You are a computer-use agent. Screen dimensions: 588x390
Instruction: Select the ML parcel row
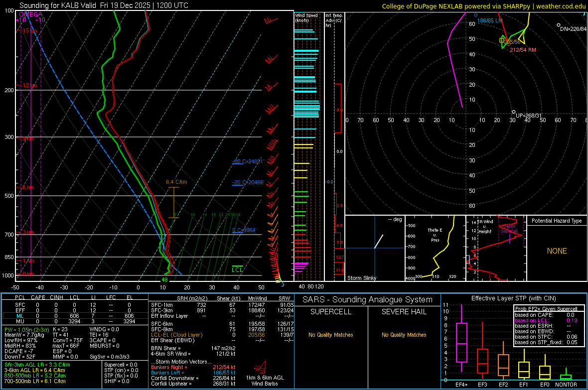point(75,316)
